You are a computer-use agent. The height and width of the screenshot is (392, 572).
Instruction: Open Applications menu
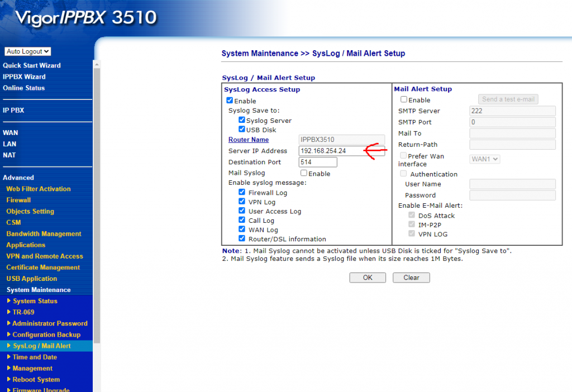[x=26, y=245]
